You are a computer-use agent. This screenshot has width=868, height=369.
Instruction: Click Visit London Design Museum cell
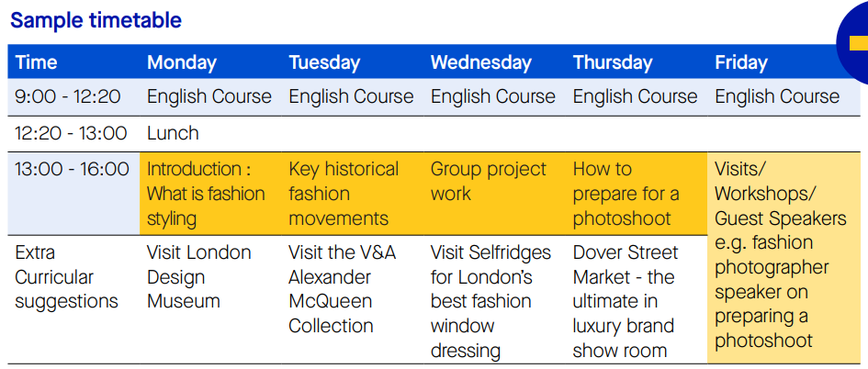198,277
